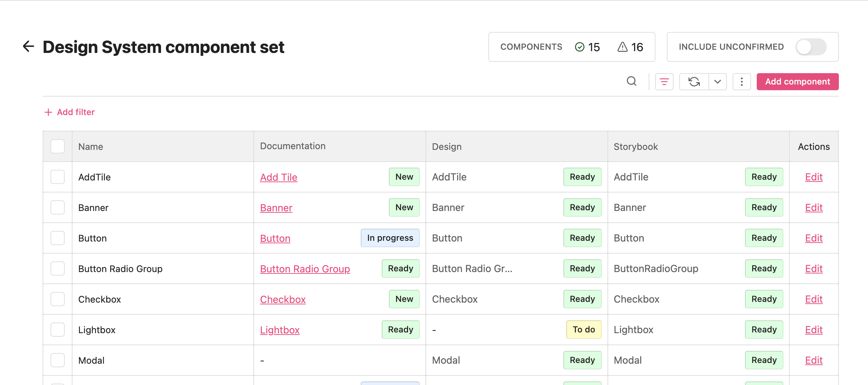Click the sync refresh icon
This screenshot has height=385, width=868.
click(694, 82)
